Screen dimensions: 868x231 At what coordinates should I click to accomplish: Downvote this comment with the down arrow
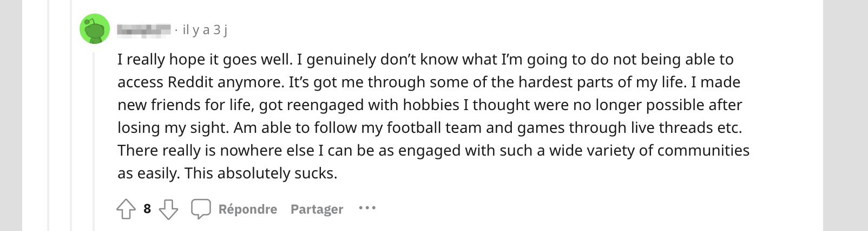point(168,209)
